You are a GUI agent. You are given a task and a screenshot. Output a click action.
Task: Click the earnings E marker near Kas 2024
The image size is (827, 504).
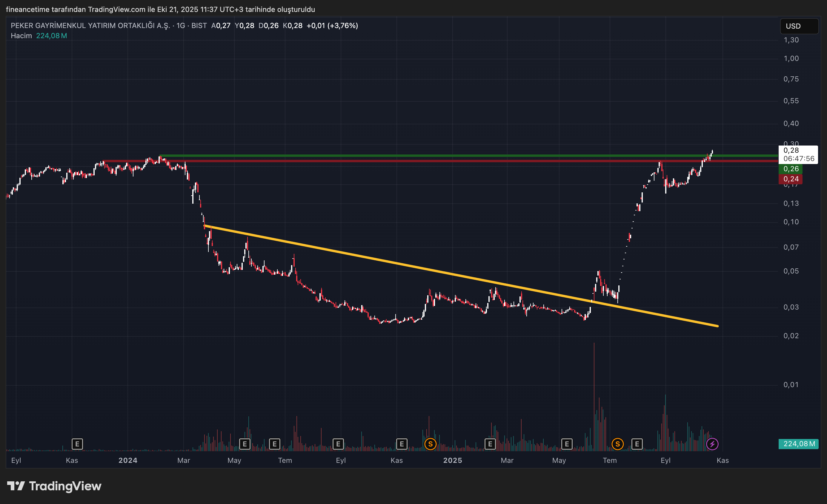(x=402, y=444)
